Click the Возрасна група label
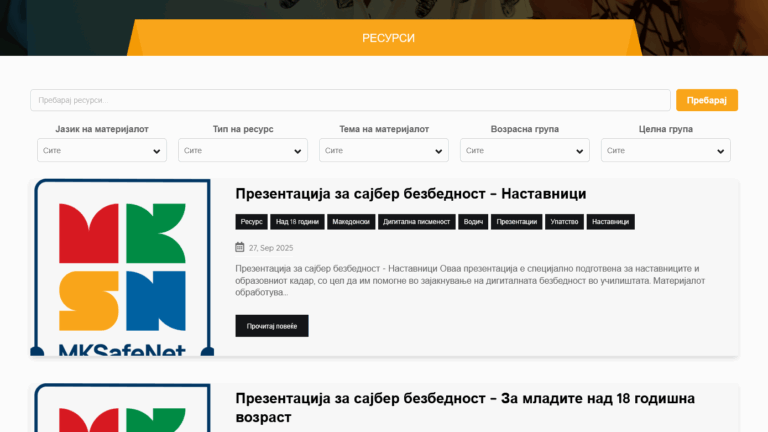 coord(525,129)
